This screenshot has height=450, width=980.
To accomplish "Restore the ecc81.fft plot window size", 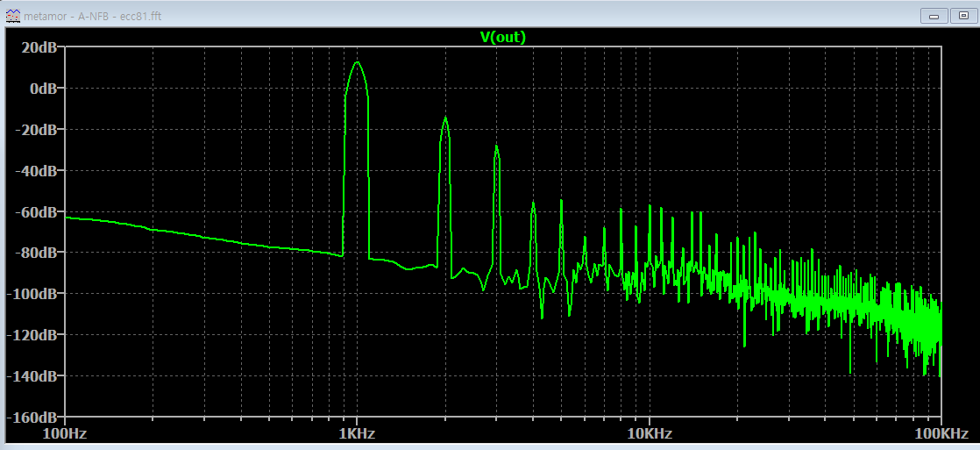I will pyautogui.click(x=962, y=17).
